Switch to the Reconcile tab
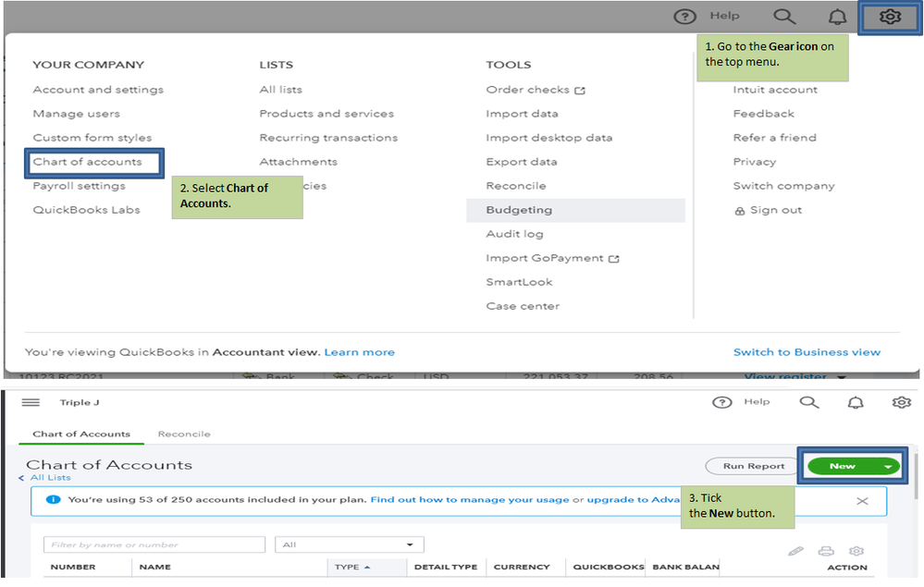The height and width of the screenshot is (587, 924). click(184, 434)
